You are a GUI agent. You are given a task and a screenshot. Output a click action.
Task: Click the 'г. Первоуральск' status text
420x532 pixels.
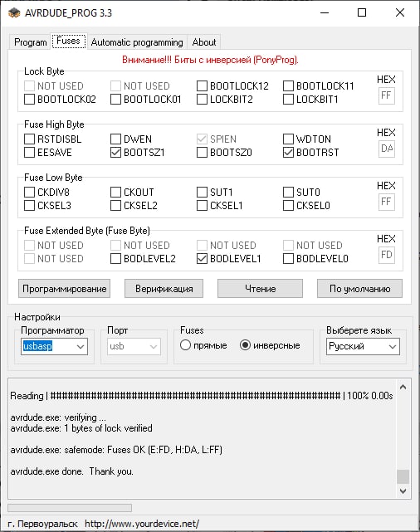42,524
